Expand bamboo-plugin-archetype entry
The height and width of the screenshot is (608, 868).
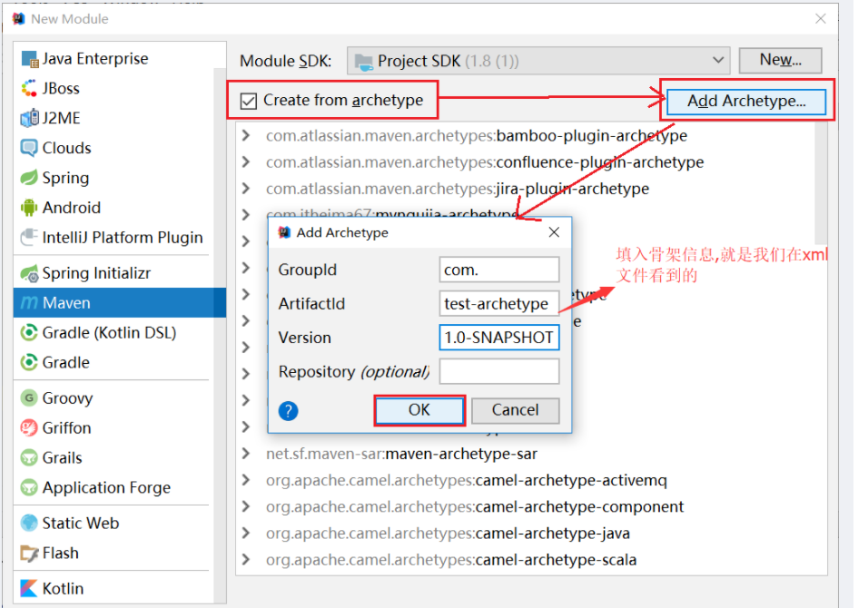point(246,135)
